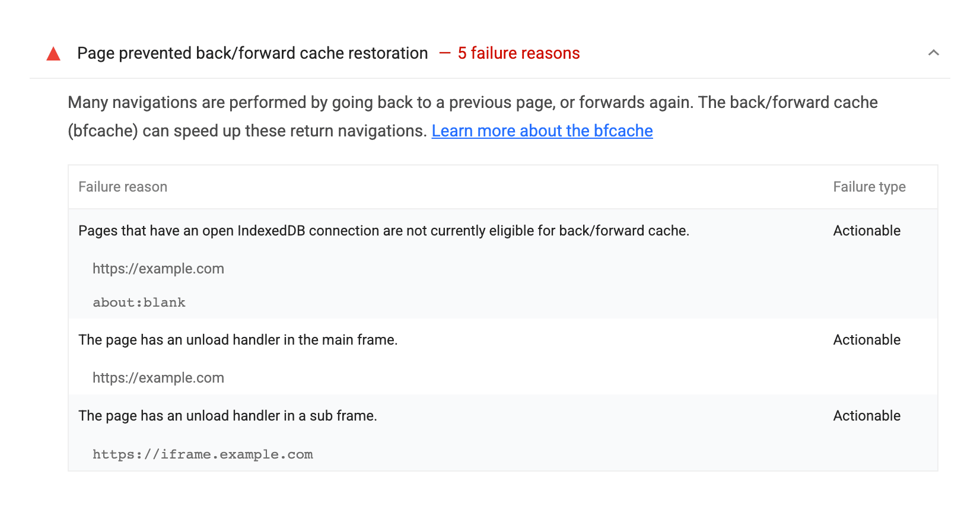Open the Learn more about the bfcache link
The height and width of the screenshot is (522, 980).
tap(542, 131)
